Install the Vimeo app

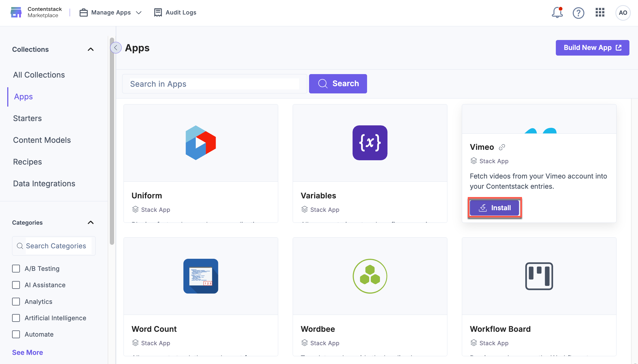pyautogui.click(x=494, y=208)
